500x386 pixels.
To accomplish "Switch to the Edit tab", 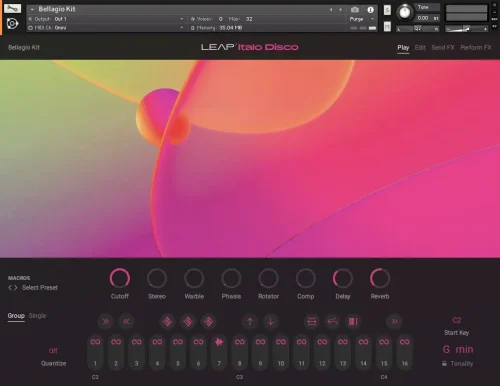I will point(420,48).
